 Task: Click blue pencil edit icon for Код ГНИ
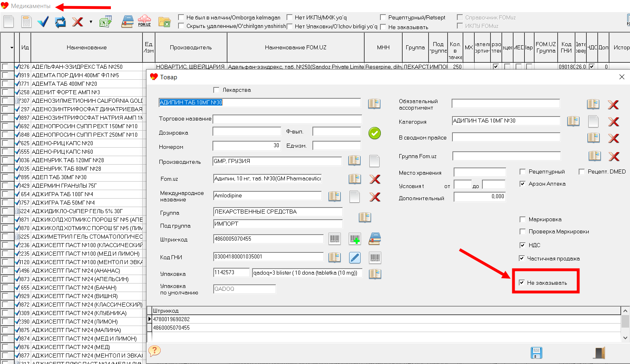click(355, 257)
